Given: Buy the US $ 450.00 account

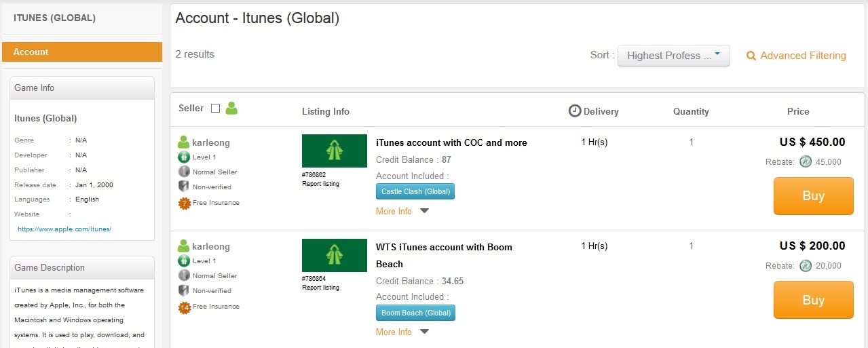Looking at the screenshot, I should click(x=814, y=196).
